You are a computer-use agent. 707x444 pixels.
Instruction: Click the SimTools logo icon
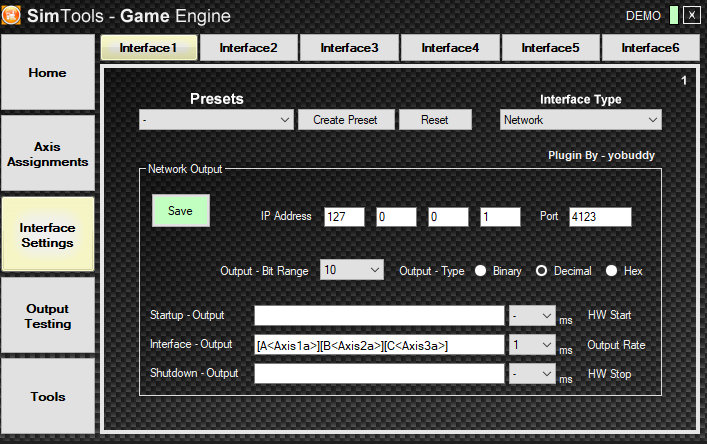tap(14, 16)
